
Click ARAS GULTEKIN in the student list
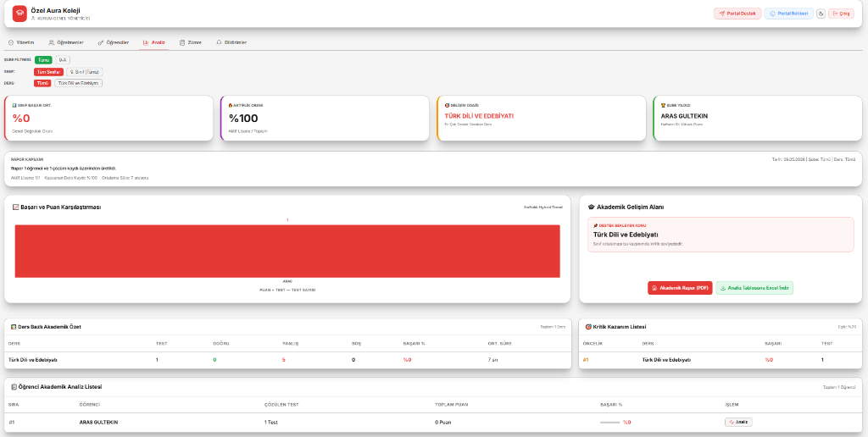98,422
